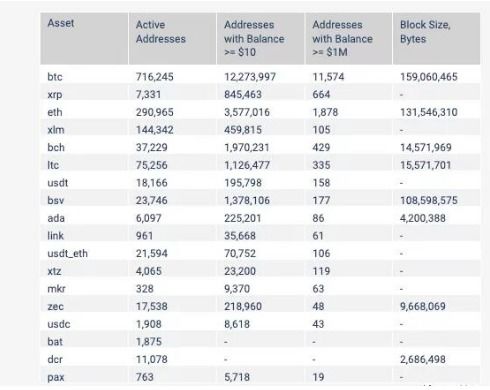Click the ltc block size 15,571,701
The width and height of the screenshot is (490, 390).
(x=425, y=165)
